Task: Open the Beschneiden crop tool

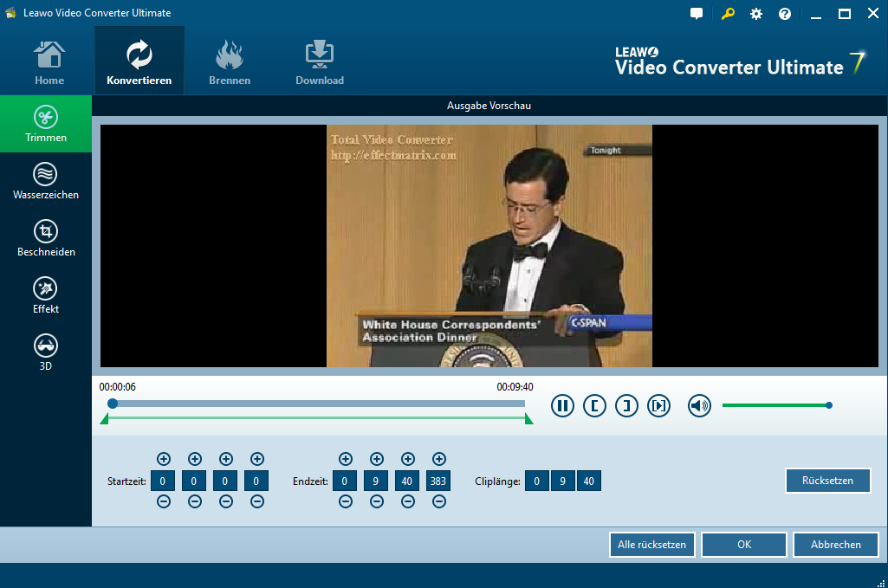Action: 46,238
